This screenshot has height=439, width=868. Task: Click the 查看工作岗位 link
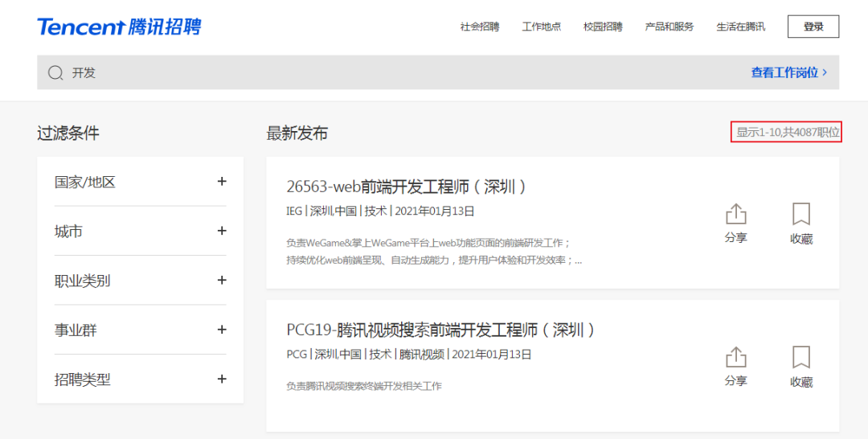tap(789, 72)
